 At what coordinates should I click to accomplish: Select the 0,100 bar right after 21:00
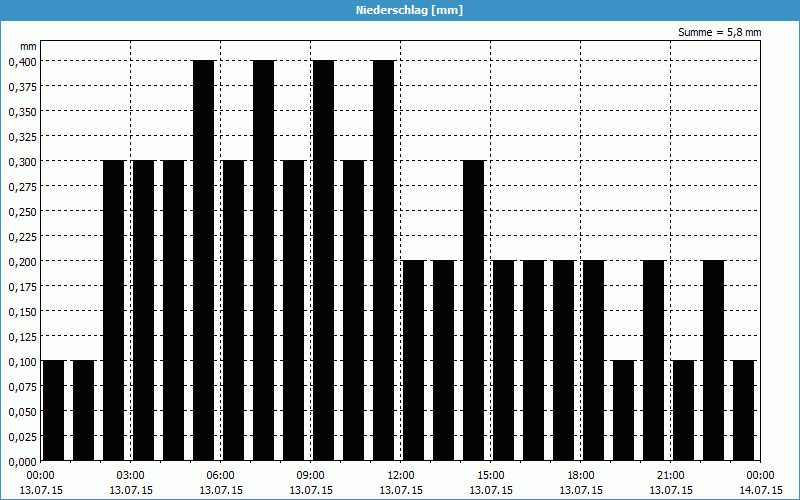(683, 410)
